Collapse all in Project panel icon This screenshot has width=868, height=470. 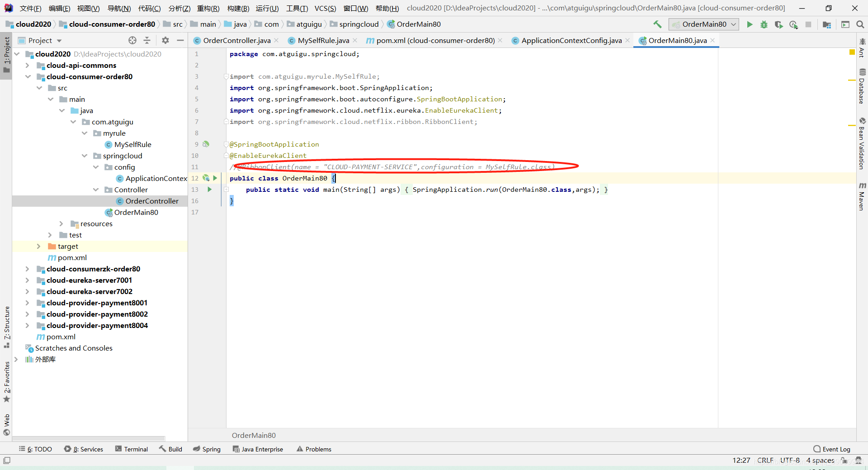point(147,40)
